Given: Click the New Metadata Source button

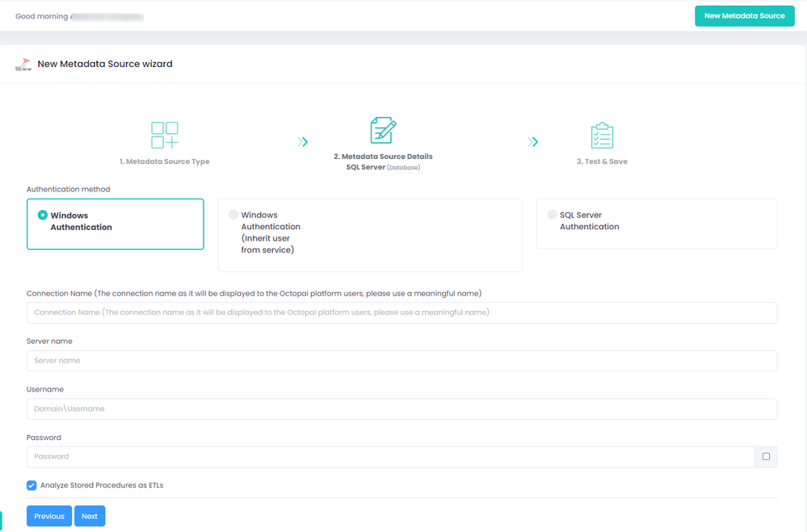Looking at the screenshot, I should point(744,16).
